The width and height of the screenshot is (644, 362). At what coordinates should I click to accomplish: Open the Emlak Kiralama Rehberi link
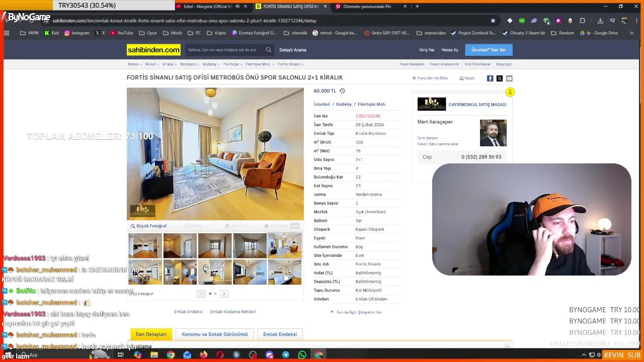click(233, 312)
